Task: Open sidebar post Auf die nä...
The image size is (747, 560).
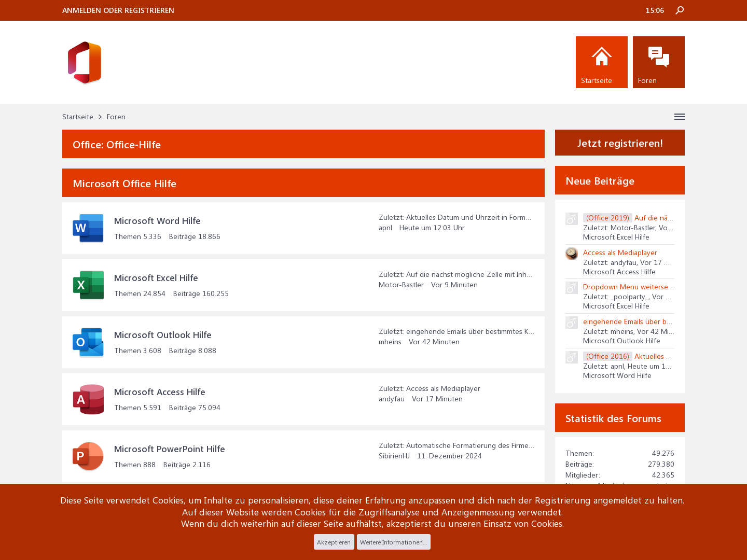Action: point(654,218)
